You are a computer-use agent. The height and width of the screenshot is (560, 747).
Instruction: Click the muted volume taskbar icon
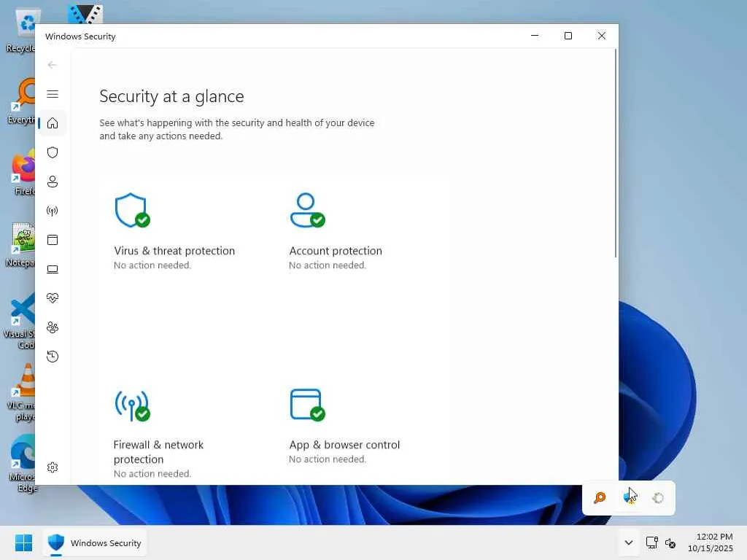point(670,542)
